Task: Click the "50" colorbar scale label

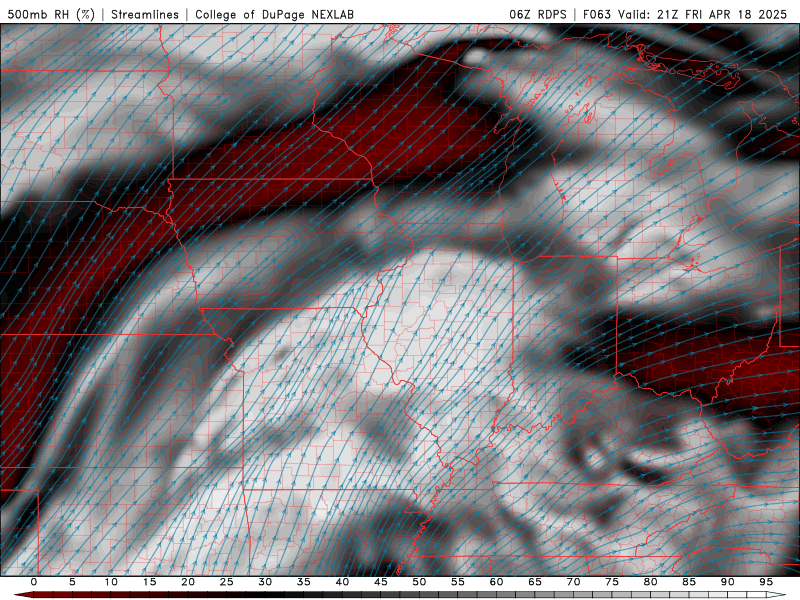Action: pyautogui.click(x=419, y=582)
